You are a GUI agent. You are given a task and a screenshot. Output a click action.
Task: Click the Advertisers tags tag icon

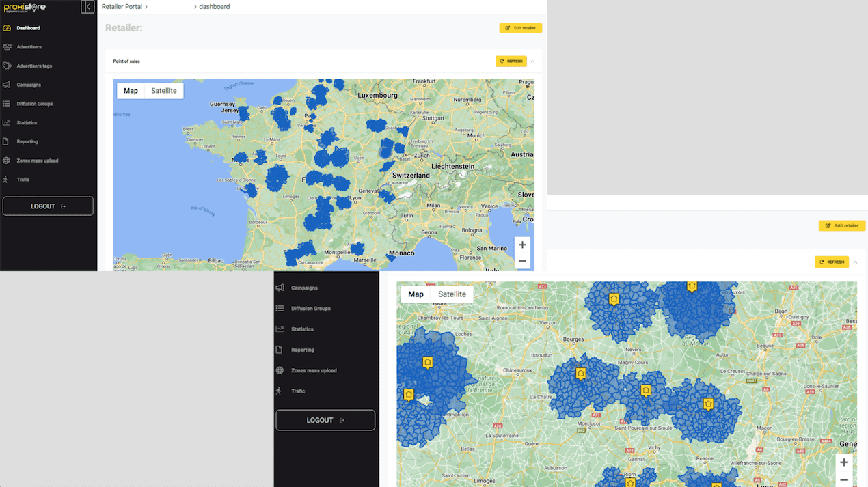[x=7, y=66]
